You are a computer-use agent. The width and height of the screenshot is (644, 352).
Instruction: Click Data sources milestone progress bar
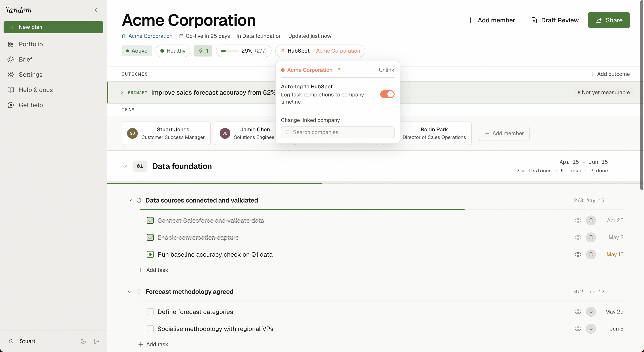(382, 210)
